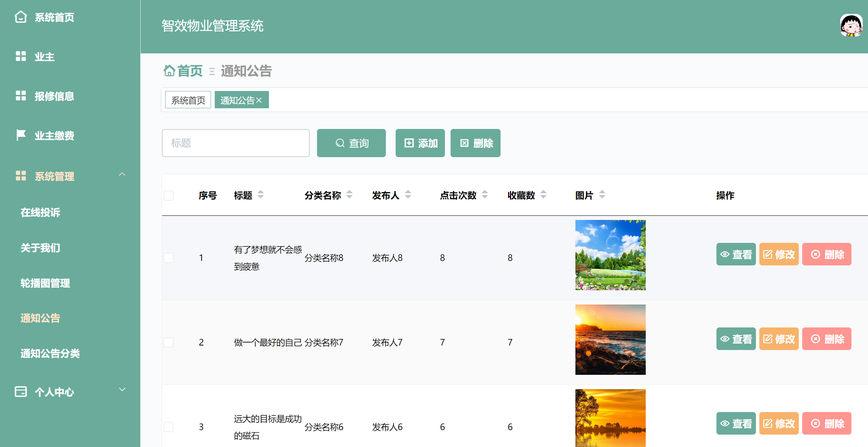Open the user avatar in header
Viewport: 868px width, 447px height.
[x=851, y=26]
